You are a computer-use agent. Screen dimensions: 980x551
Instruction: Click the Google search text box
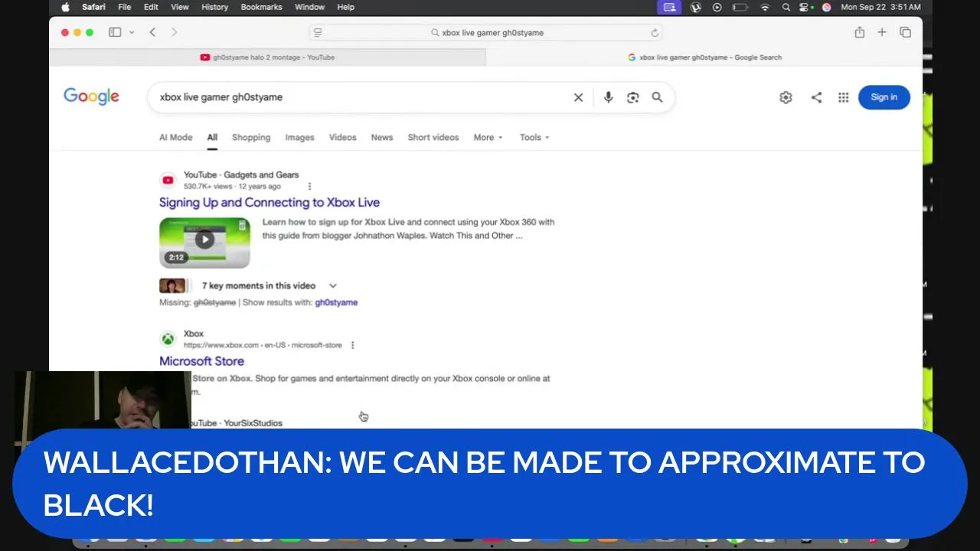pos(360,97)
